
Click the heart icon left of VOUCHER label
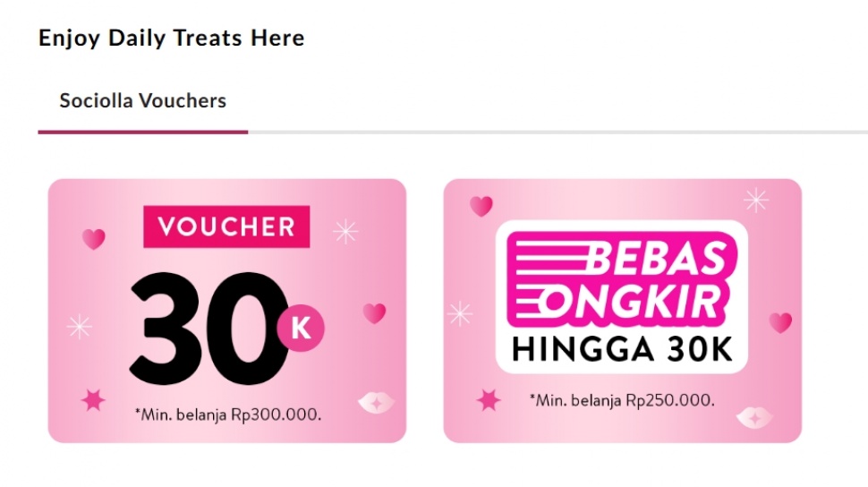click(94, 239)
